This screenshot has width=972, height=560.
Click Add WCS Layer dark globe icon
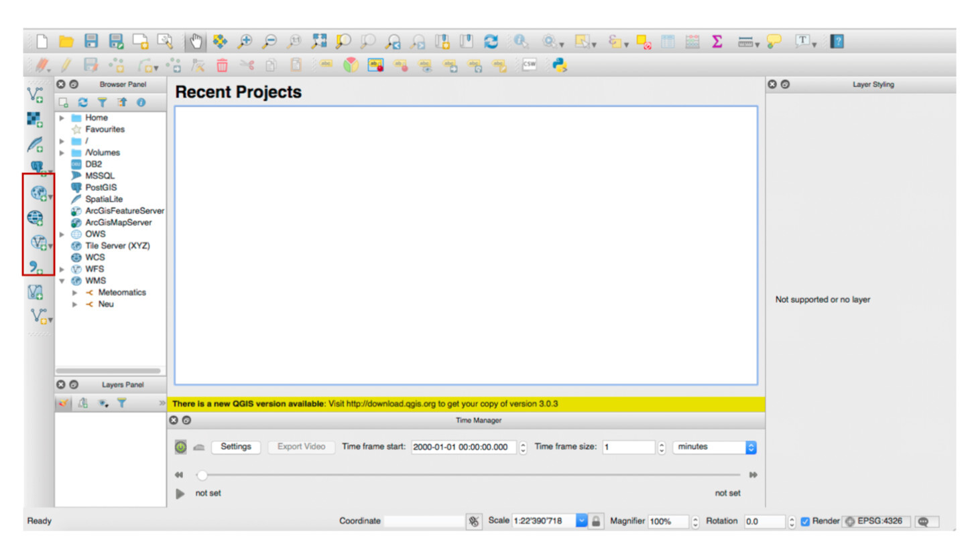click(35, 218)
